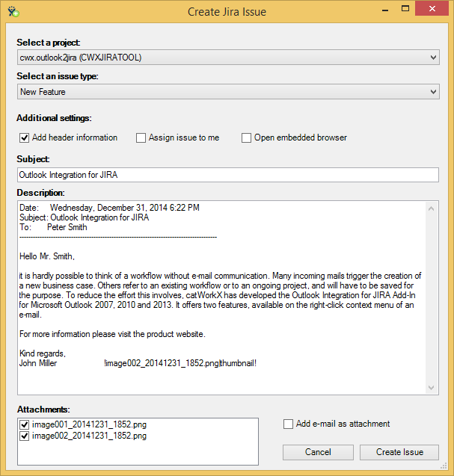
Task: Click the Description scrollbar up arrow
Action: coord(432,210)
